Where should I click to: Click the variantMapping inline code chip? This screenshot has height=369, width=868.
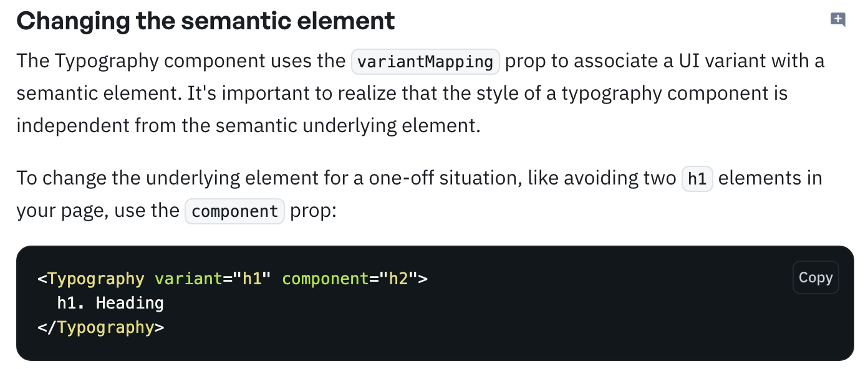point(425,62)
